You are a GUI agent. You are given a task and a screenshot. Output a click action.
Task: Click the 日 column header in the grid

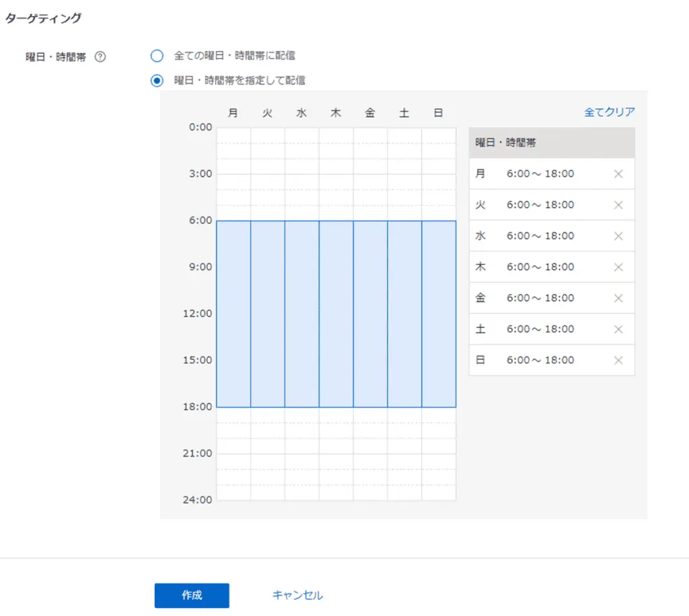point(438,112)
